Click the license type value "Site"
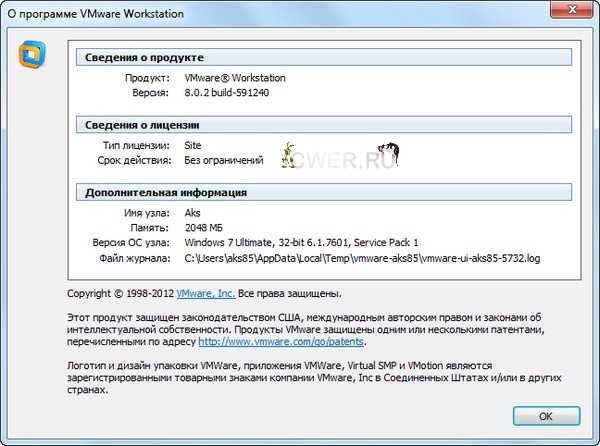Viewport: 600px width, 446px height. (x=193, y=145)
